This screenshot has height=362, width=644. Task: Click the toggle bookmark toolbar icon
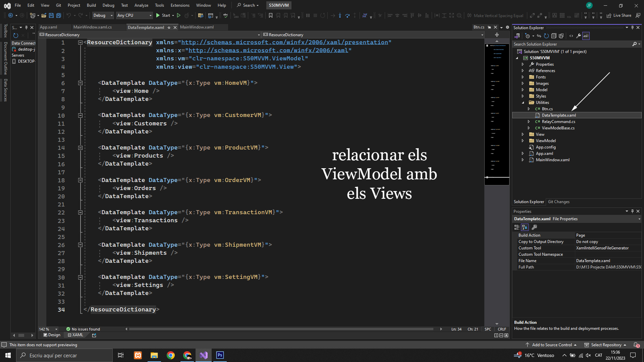coord(271,15)
